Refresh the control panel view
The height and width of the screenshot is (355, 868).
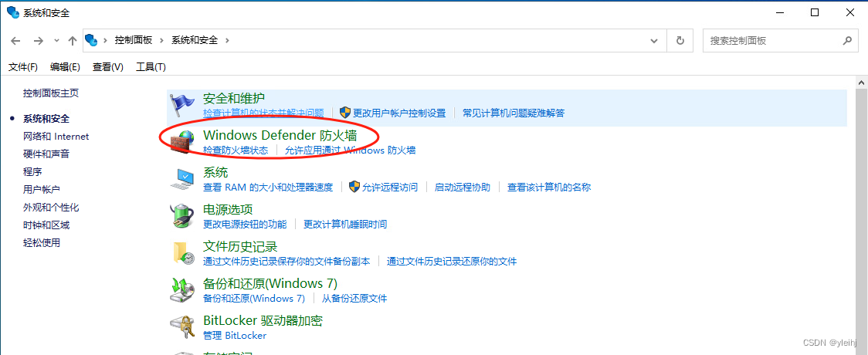680,40
